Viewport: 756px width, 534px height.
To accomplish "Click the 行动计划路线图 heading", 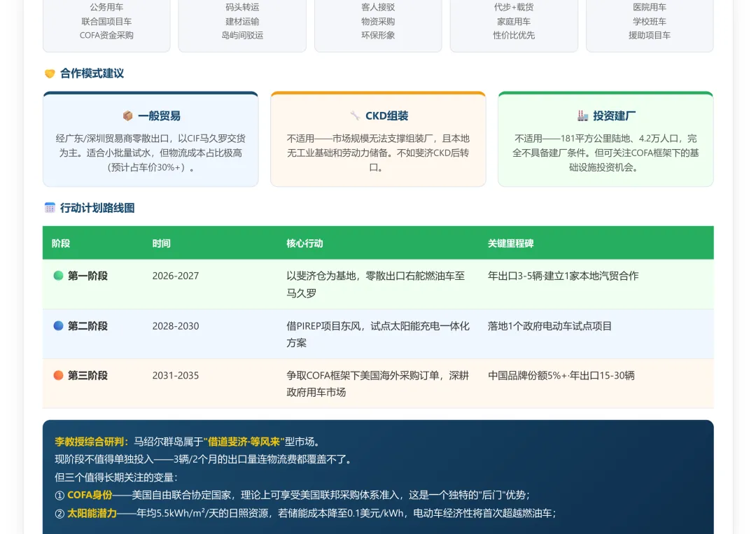I will pos(97,208).
